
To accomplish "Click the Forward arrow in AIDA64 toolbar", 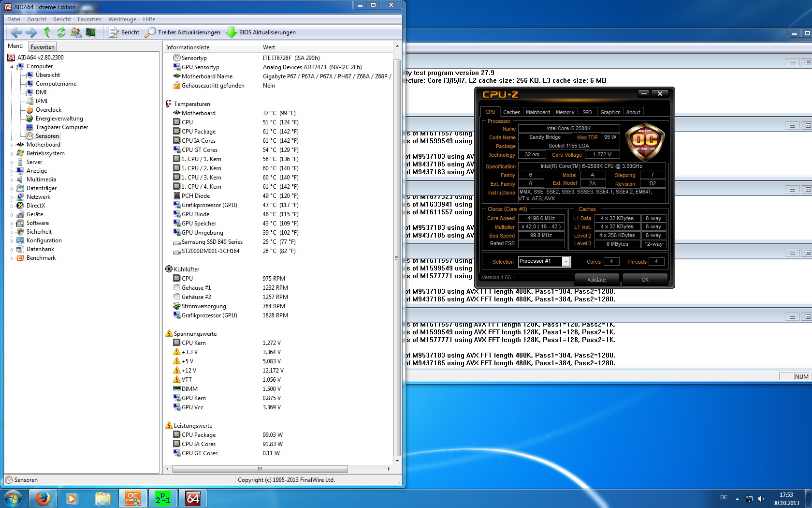I will coord(31,32).
